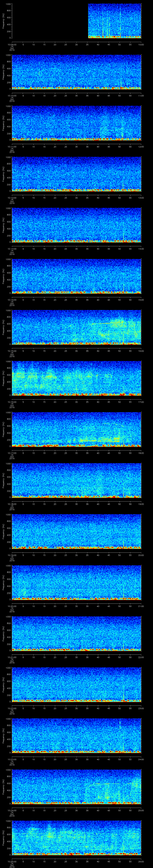Select the spectrogram panel starting at 10:16:00
The image size is (153, 868).
pyautogui.click(x=76, y=378)
